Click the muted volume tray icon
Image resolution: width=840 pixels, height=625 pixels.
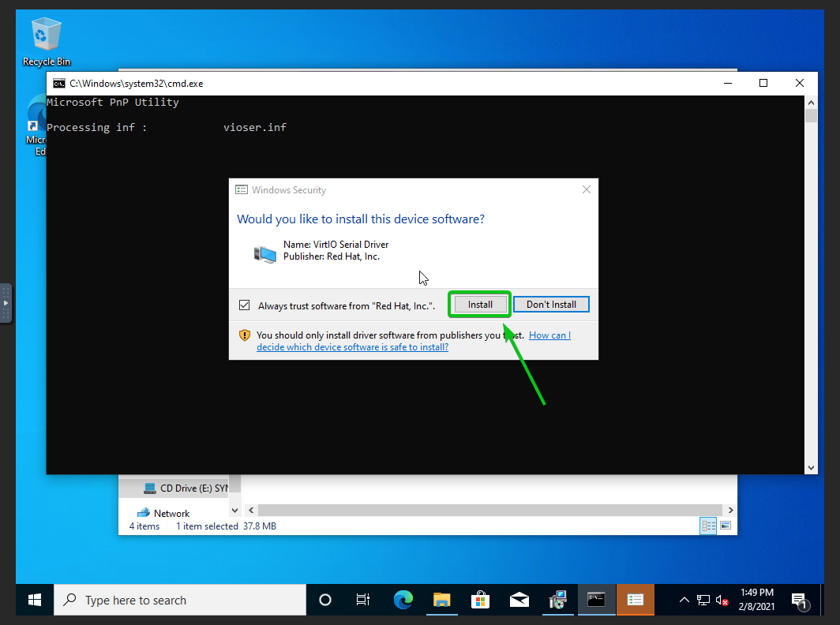click(722, 601)
